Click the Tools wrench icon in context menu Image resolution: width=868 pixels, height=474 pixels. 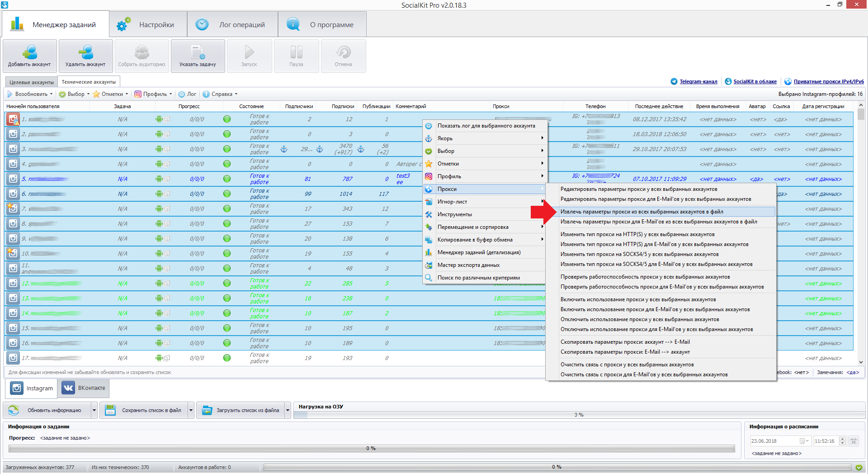429,214
